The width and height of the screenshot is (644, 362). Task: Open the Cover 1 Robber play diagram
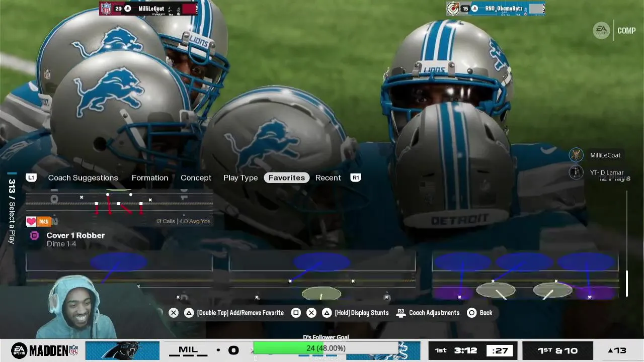(x=119, y=203)
